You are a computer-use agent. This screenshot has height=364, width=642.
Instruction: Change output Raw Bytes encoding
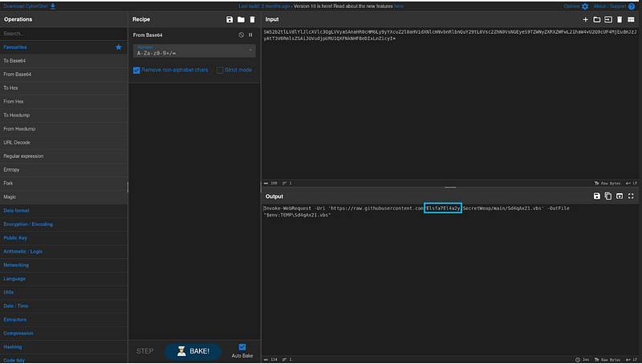[x=607, y=359]
